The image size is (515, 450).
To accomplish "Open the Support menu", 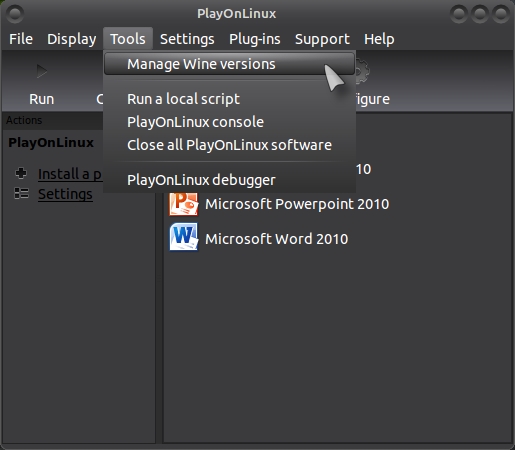I will point(322,39).
